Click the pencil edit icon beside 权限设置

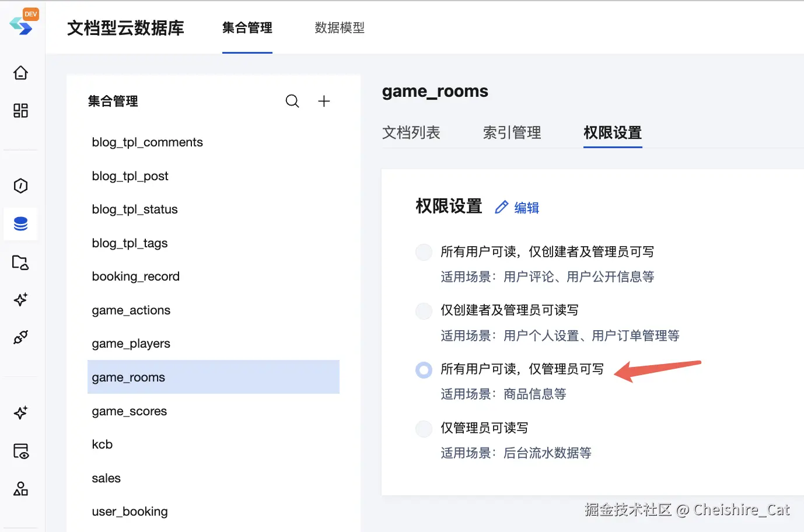[502, 207]
